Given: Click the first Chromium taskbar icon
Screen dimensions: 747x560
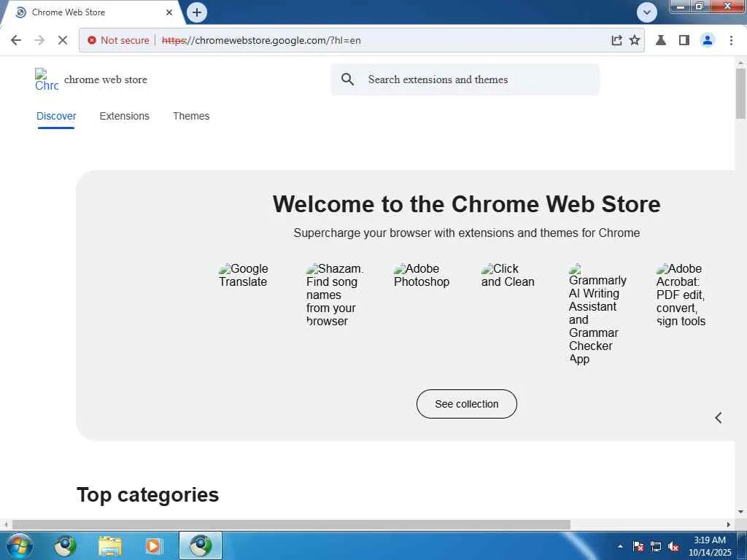Looking at the screenshot, I should coord(65,546).
